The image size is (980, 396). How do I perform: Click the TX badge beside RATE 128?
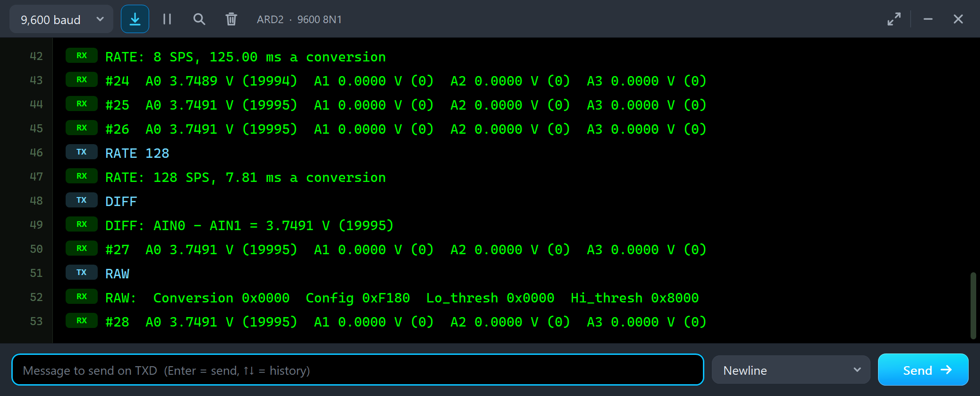click(x=82, y=152)
